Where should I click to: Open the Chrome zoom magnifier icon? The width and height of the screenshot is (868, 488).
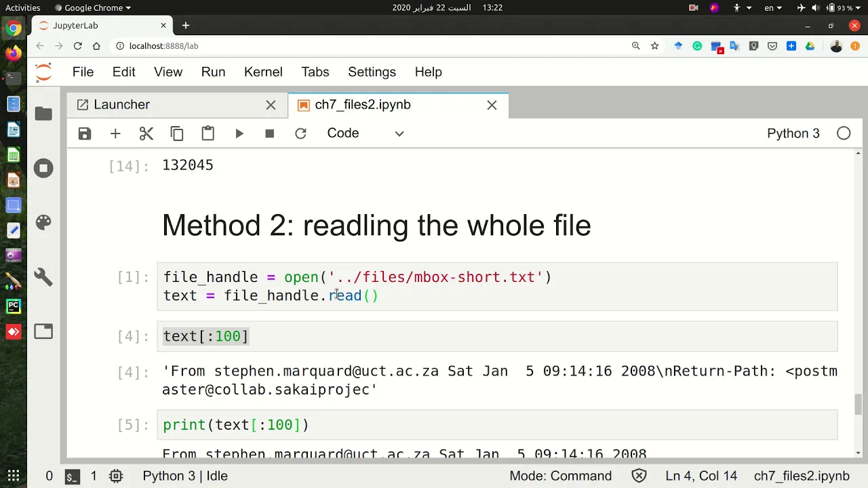635,46
